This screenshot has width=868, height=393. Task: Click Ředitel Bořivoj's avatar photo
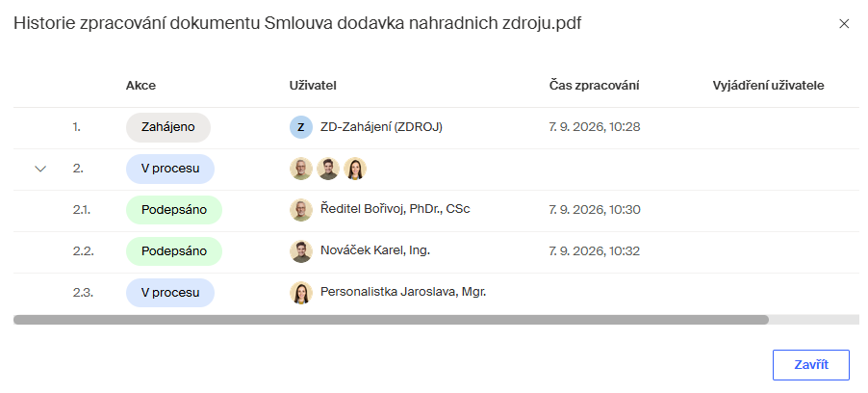point(300,210)
